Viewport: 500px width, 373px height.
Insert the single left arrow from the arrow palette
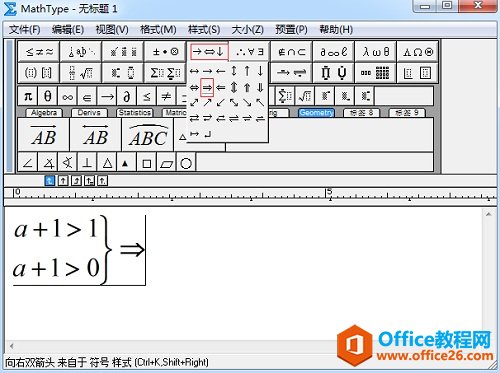pyautogui.click(x=220, y=71)
